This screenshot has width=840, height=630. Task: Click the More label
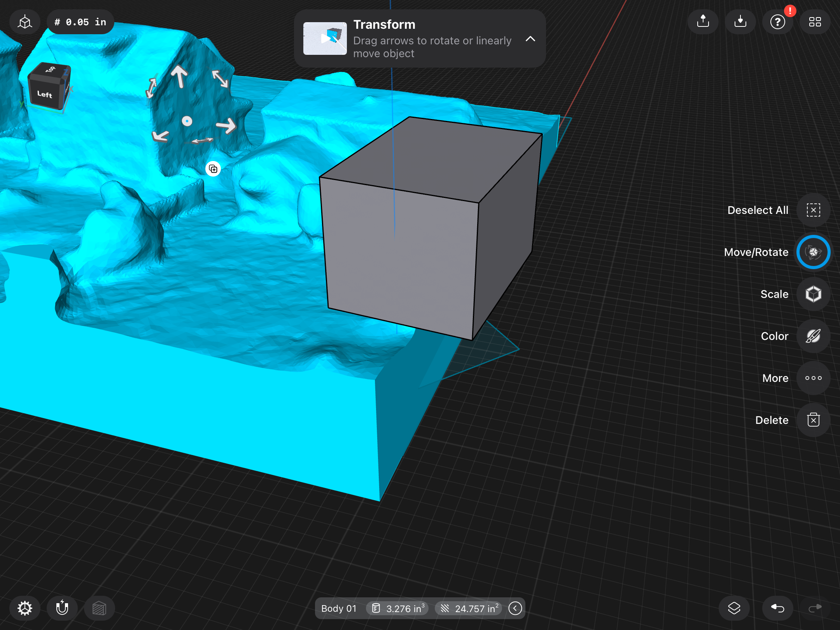click(x=775, y=378)
